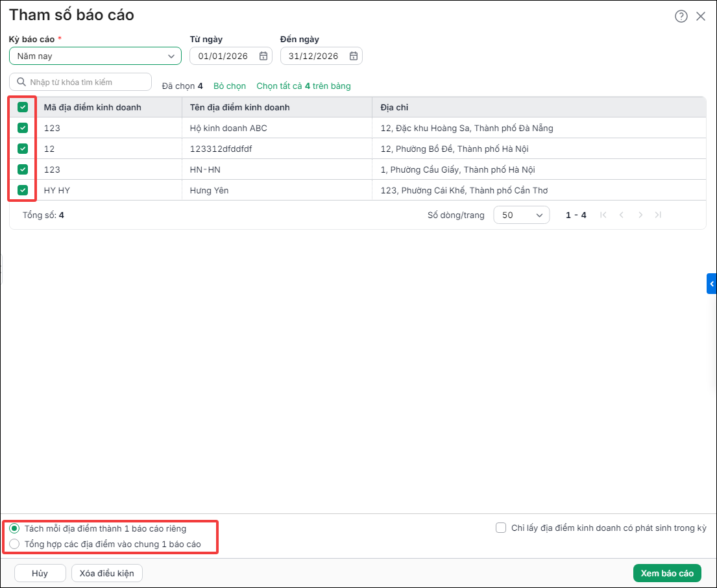Click the Xem báo cáo button
717x588 pixels.
667,573
